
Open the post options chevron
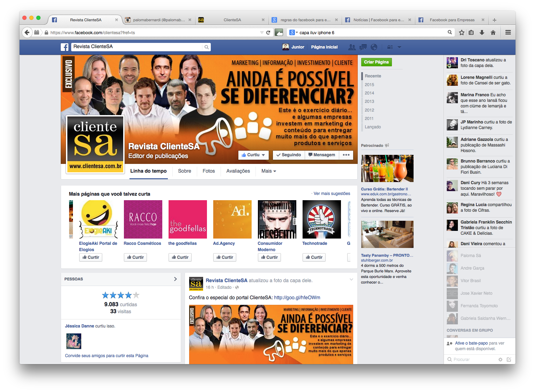(351, 280)
